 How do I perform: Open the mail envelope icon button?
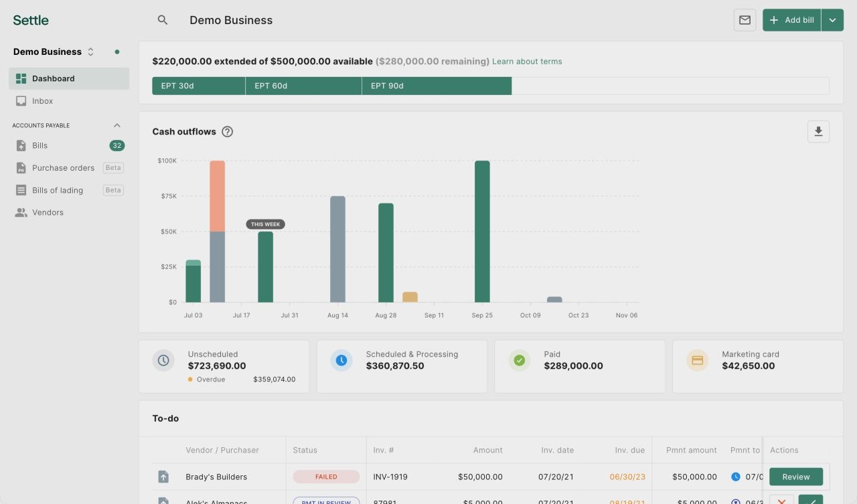coord(745,20)
